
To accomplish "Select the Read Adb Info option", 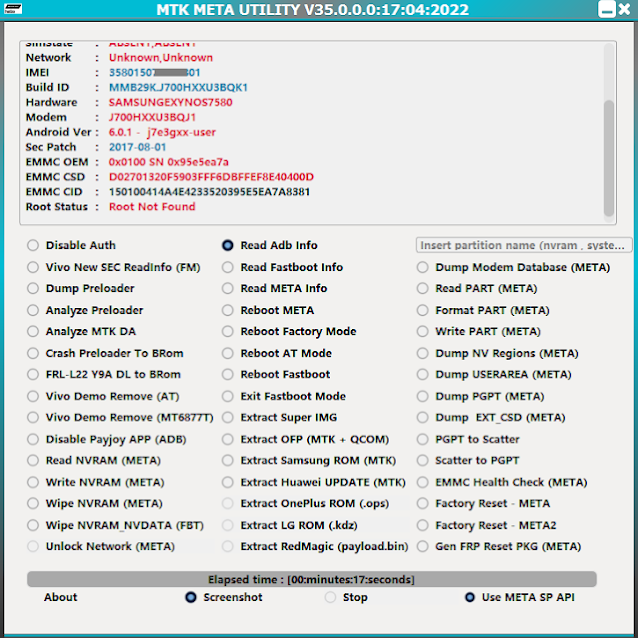I will click(x=228, y=245).
